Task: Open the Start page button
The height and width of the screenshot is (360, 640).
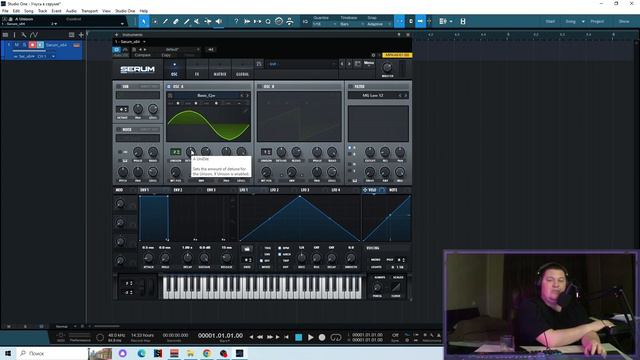Action: click(550, 21)
